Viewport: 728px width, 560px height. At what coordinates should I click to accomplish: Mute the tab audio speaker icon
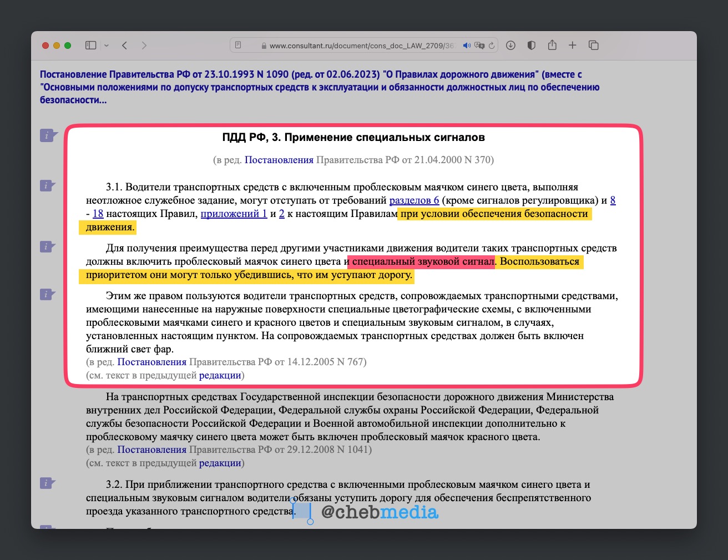point(467,46)
